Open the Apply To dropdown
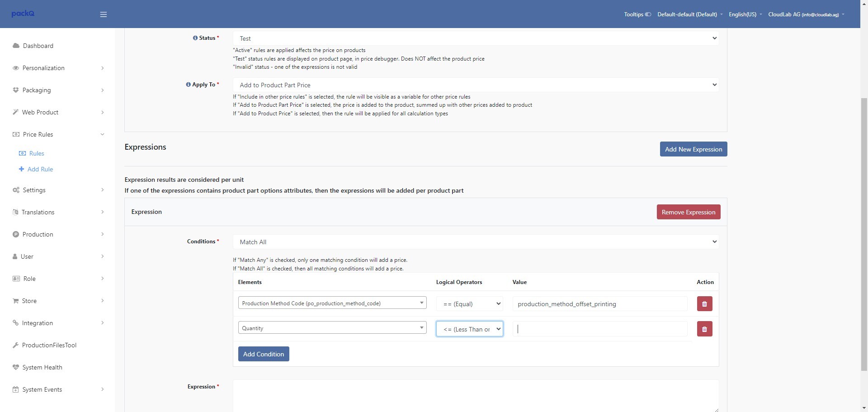 pos(476,85)
